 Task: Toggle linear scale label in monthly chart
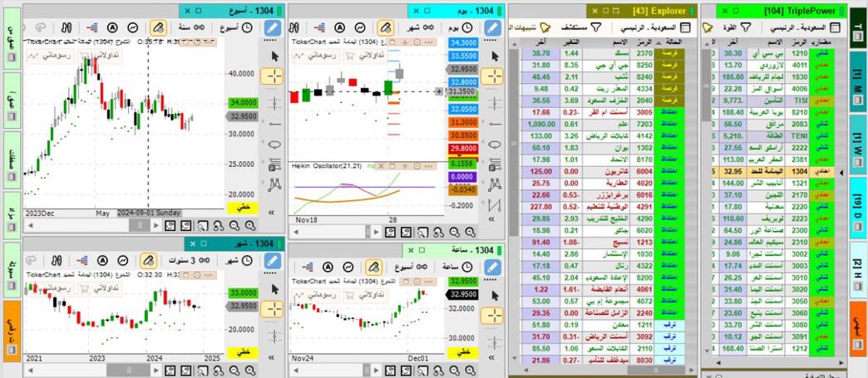pos(242,352)
